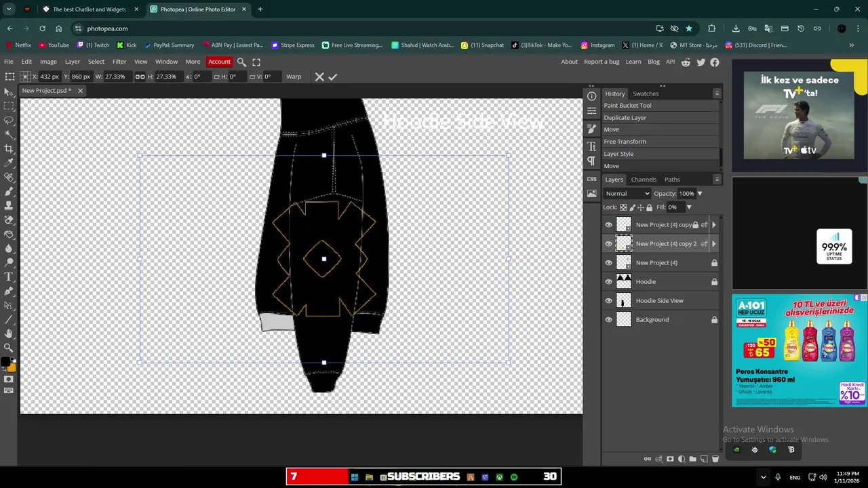Open the File menu

(x=9, y=62)
